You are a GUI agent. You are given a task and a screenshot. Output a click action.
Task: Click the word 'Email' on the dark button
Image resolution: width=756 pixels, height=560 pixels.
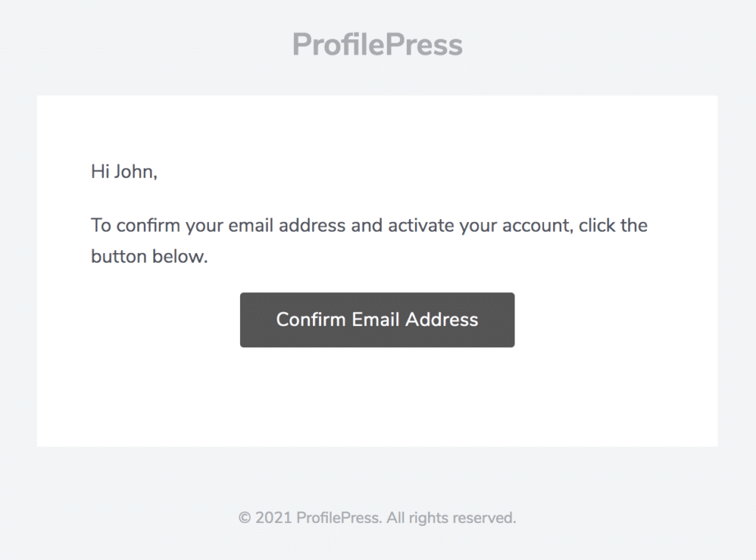click(376, 319)
